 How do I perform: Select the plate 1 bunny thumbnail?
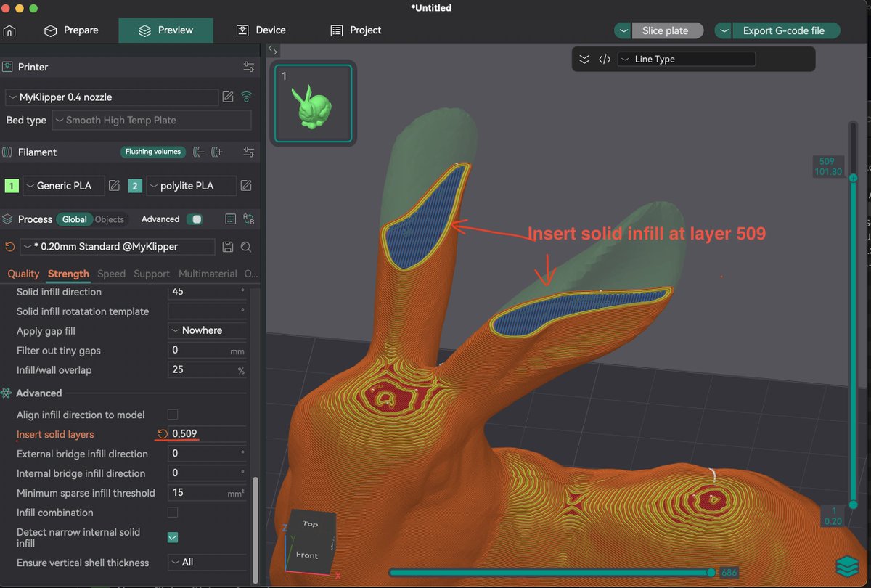tap(314, 103)
